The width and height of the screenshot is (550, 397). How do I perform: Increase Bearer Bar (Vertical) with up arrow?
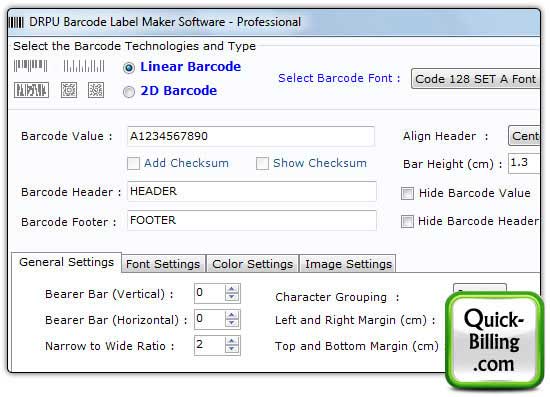pos(232,289)
